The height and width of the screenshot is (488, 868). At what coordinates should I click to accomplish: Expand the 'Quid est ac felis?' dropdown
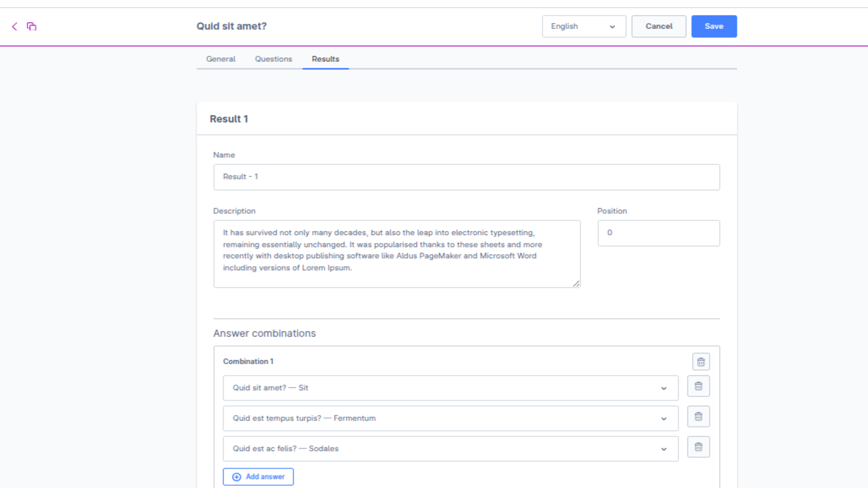[450, 449]
